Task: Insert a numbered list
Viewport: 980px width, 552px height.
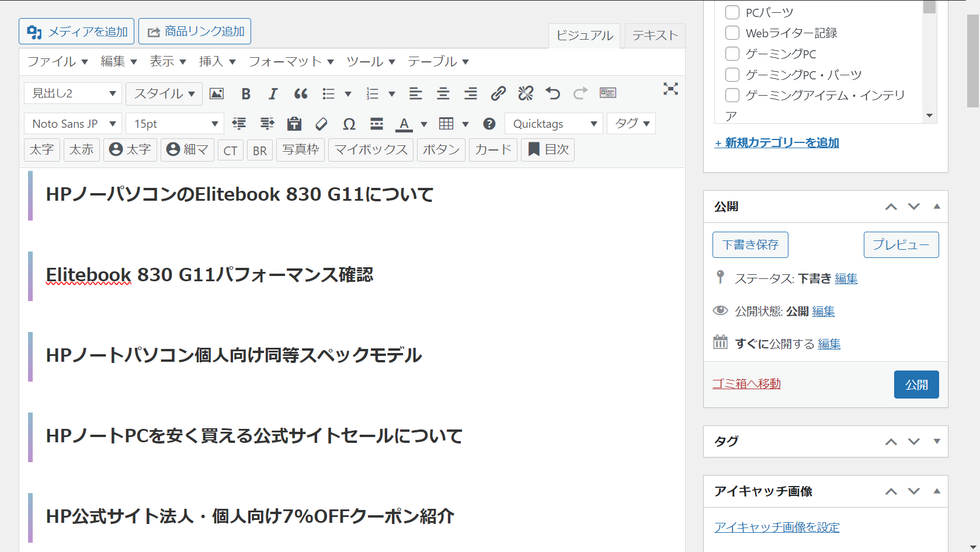Action: pos(373,93)
